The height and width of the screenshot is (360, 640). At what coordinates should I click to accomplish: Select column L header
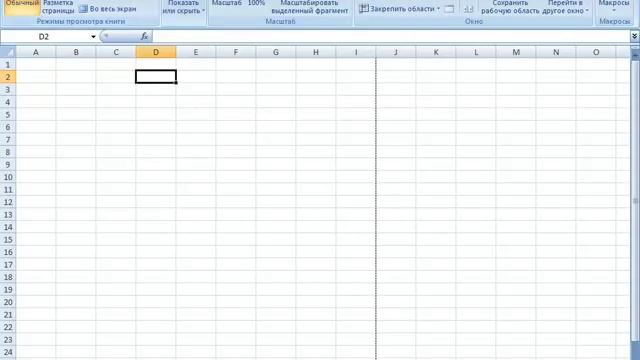[476, 52]
